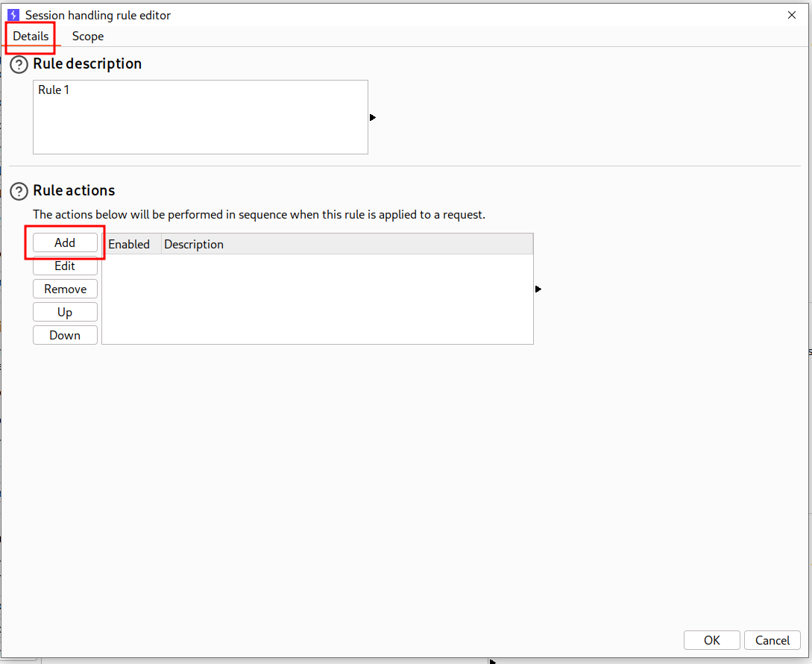Screen dimensions: 812x664
Task: Switch to the Scope tab
Action: [x=88, y=37]
